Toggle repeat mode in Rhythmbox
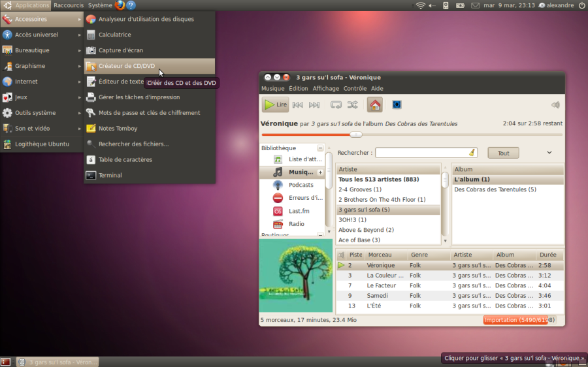Image resolution: width=588 pixels, height=367 pixels. click(x=336, y=105)
